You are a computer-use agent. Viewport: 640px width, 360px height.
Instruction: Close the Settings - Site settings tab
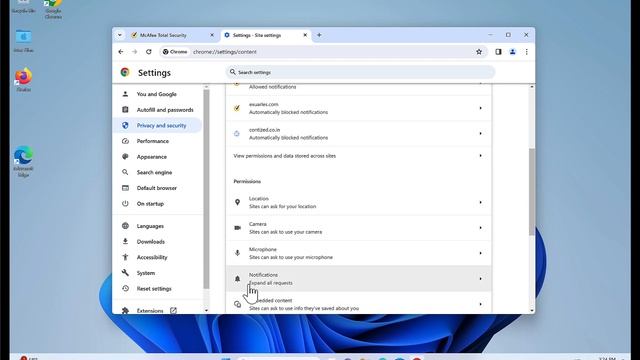tap(305, 35)
